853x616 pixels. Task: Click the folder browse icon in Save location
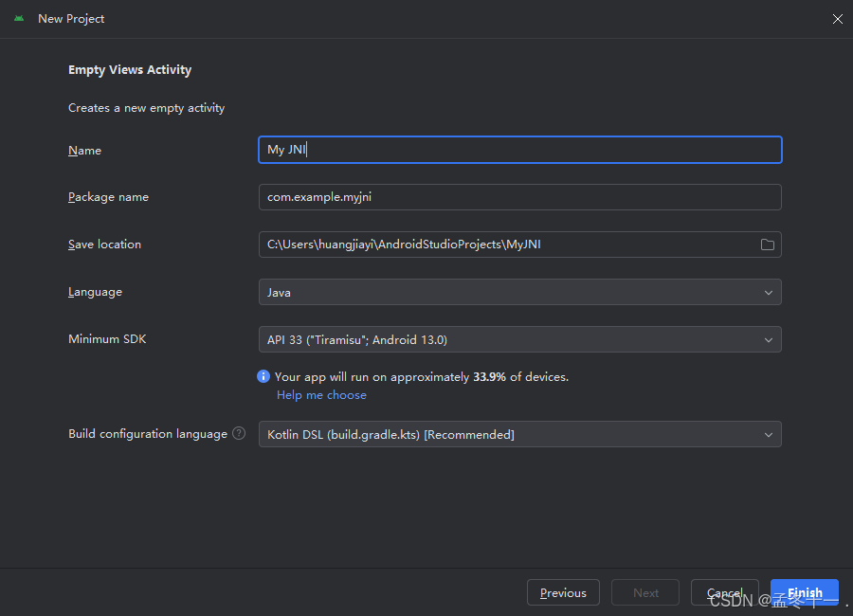click(x=767, y=245)
